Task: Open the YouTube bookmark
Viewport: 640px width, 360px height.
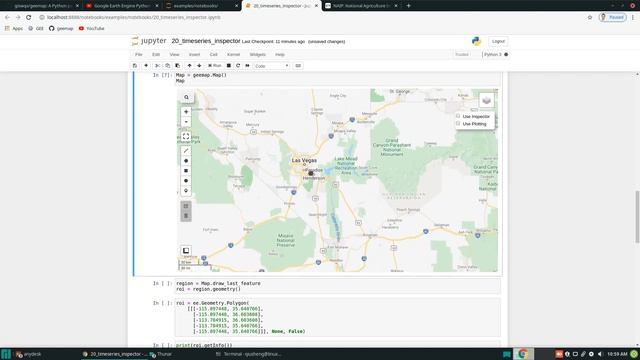Action: point(91,29)
